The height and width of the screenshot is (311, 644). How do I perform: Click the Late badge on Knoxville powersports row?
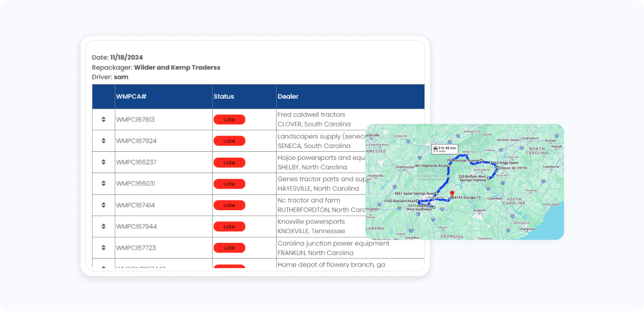pyautogui.click(x=229, y=227)
